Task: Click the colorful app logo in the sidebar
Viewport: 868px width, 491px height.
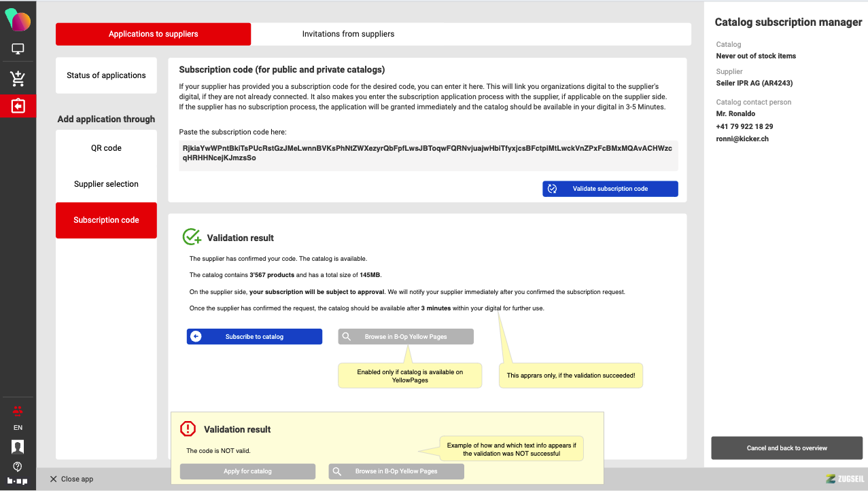Action: pyautogui.click(x=18, y=20)
